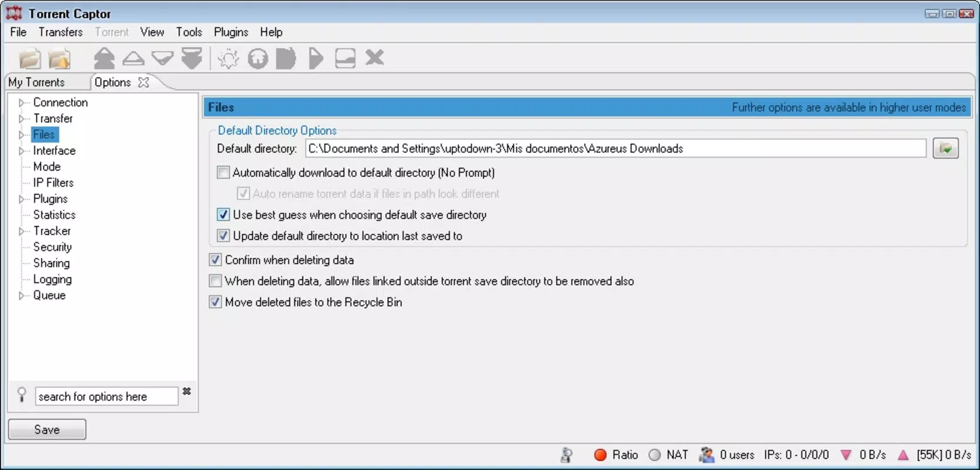Click the users icon in status bar

pyautogui.click(x=706, y=455)
